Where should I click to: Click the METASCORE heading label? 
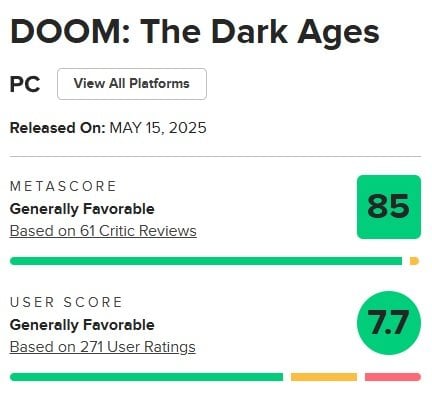(x=63, y=186)
